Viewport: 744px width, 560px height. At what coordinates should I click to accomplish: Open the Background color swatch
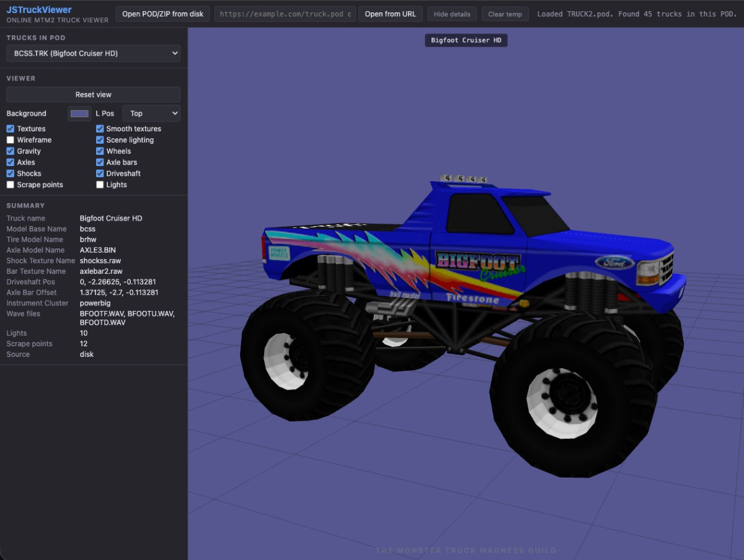click(79, 113)
